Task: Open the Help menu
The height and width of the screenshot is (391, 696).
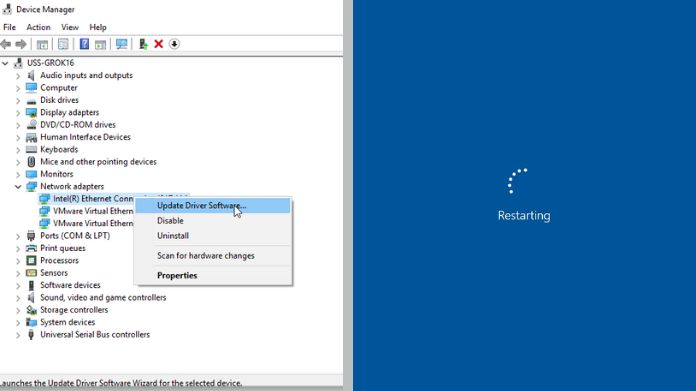Action: [x=98, y=27]
